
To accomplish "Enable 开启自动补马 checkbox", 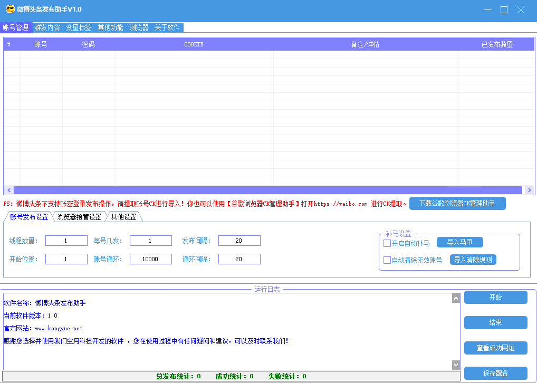I will [387, 243].
